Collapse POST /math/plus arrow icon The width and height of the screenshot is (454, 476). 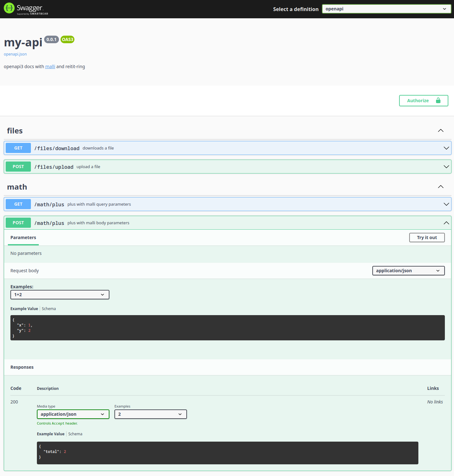(x=446, y=223)
